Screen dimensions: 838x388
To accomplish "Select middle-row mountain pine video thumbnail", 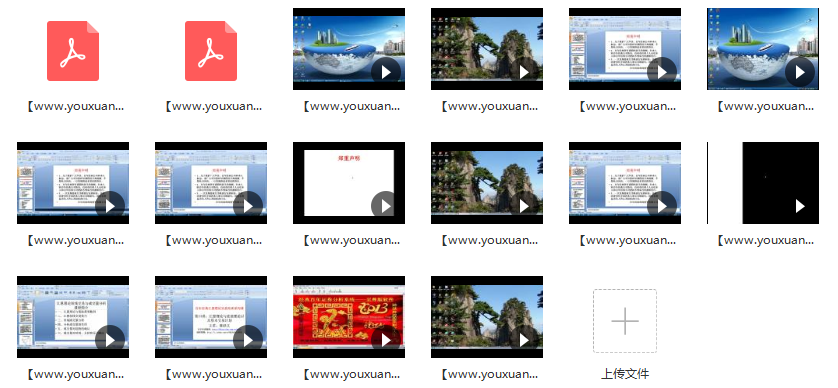I will point(487,183).
